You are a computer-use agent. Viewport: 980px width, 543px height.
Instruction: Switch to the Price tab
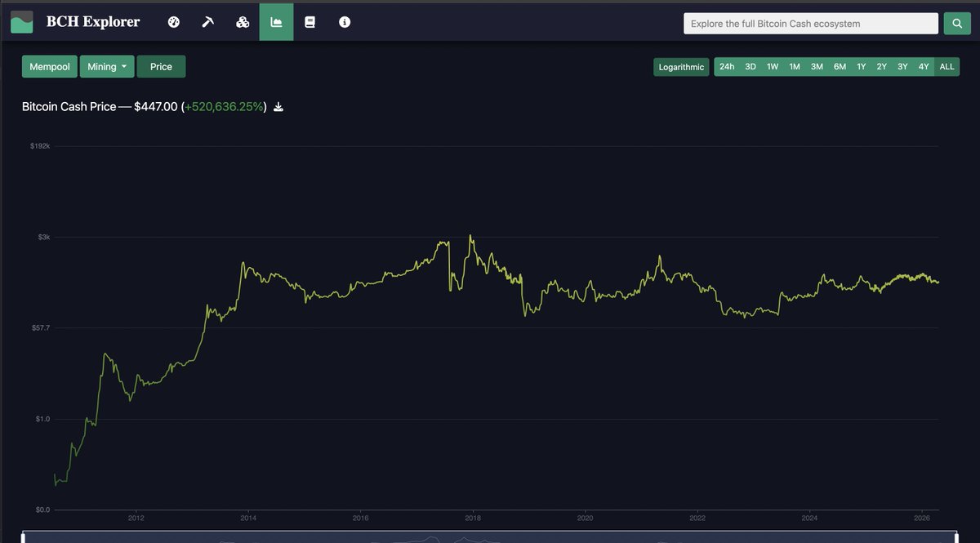pos(161,66)
